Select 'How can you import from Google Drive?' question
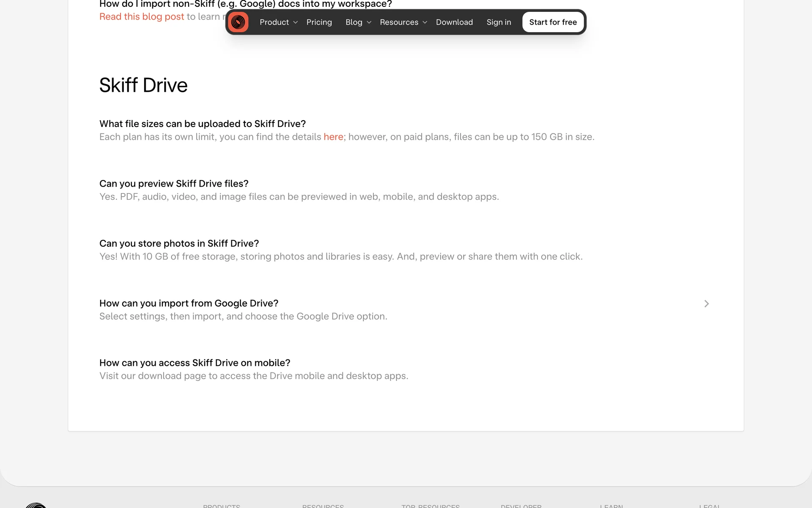 [189, 303]
